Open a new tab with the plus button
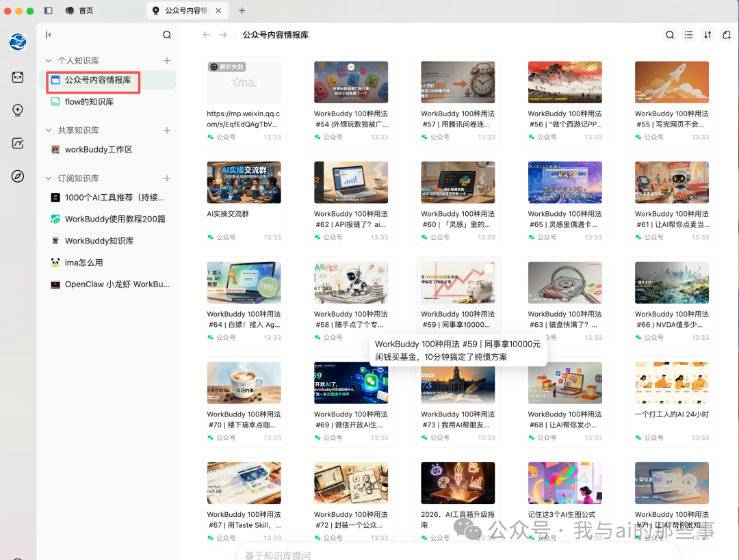The height and width of the screenshot is (560, 739). point(242,10)
